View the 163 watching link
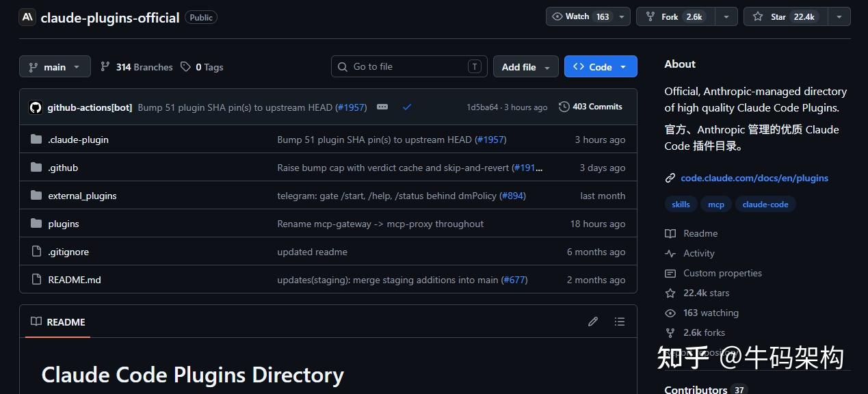The width and height of the screenshot is (868, 394). click(711, 313)
